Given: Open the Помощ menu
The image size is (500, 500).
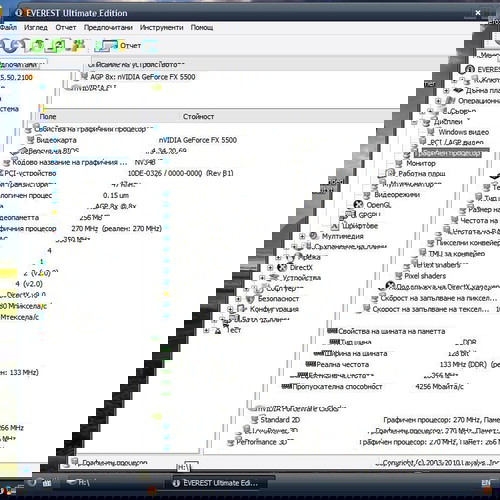Looking at the screenshot, I should pos(202,27).
